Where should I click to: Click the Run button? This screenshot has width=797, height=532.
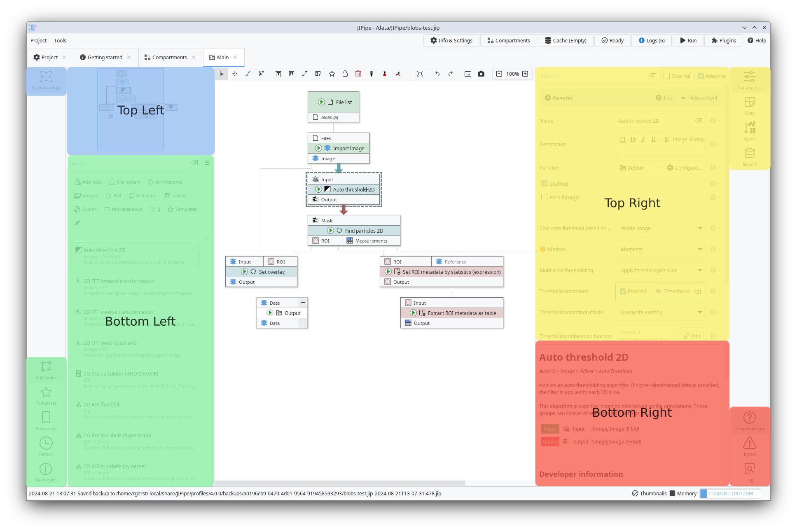click(688, 40)
